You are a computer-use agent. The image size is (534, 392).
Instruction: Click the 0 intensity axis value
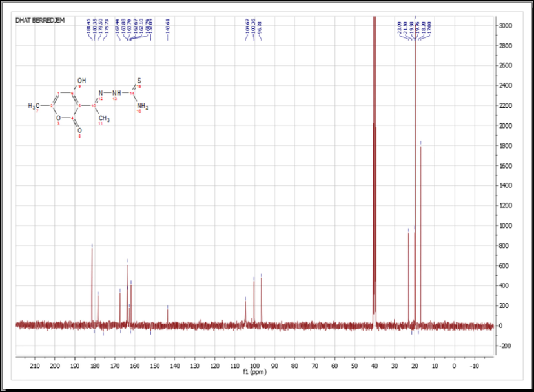point(500,326)
